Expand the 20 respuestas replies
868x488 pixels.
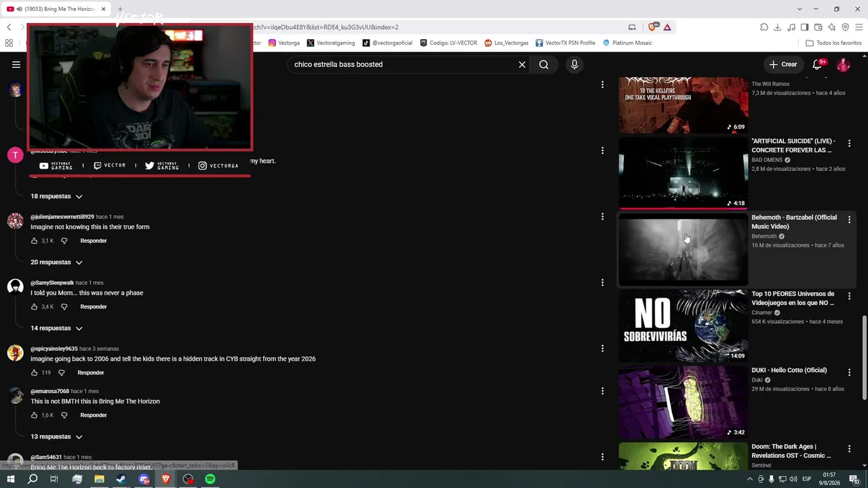pos(56,262)
